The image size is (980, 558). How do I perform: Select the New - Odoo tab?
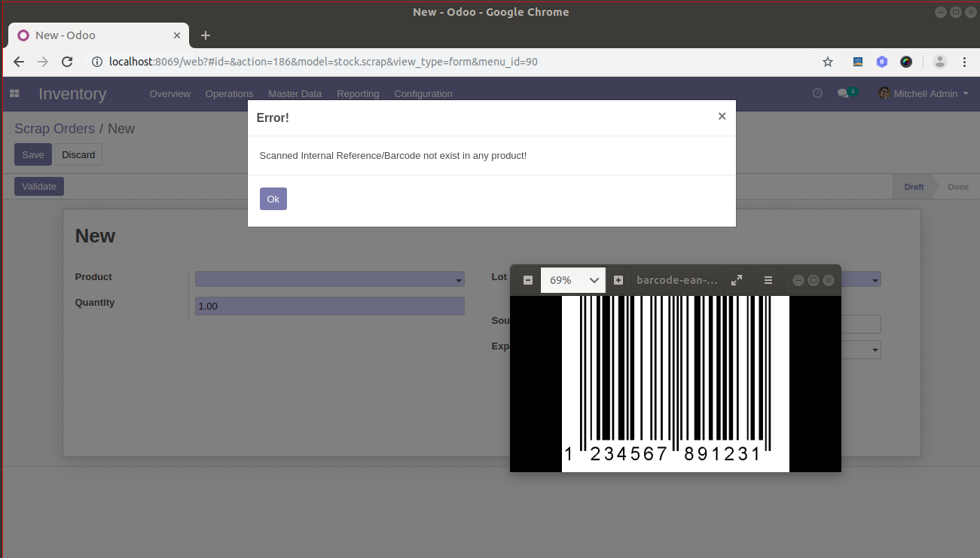coord(98,35)
